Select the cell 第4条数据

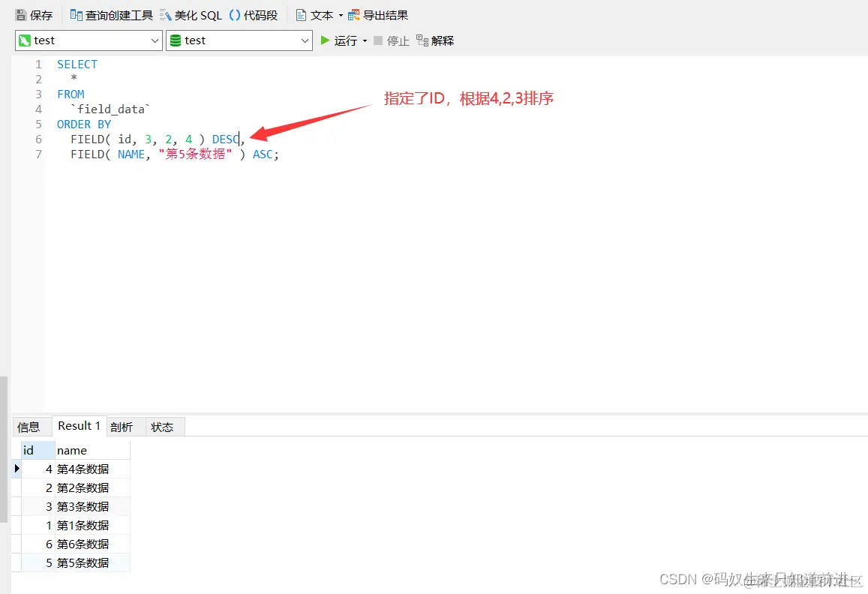point(92,469)
